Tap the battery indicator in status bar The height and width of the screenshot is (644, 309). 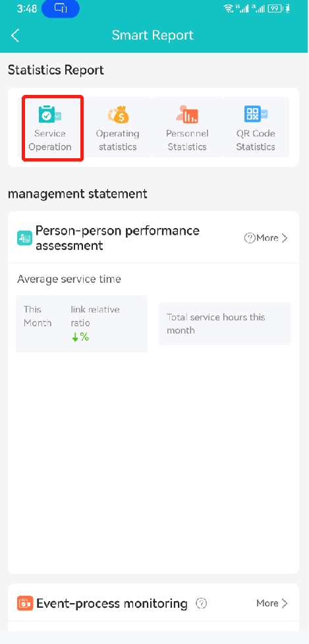(275, 9)
